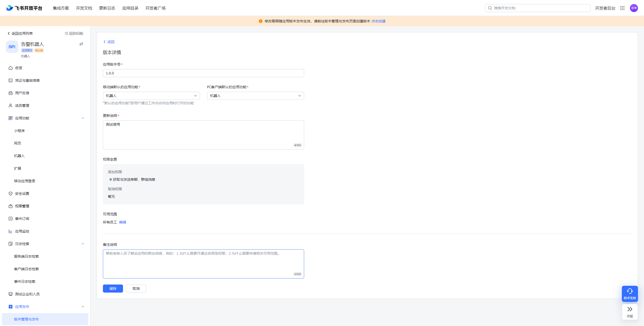Click the 返回应用列表 text label
This screenshot has height=326, width=644.
click(22, 33)
